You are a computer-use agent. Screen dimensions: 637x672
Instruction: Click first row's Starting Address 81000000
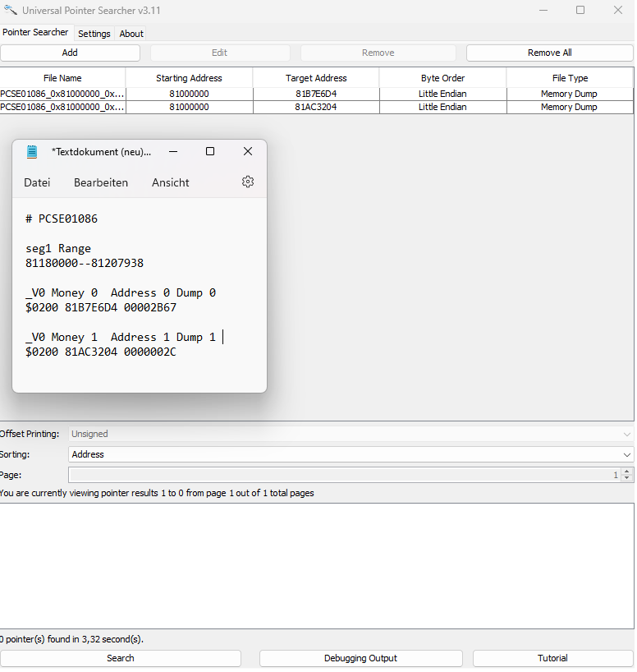[189, 94]
